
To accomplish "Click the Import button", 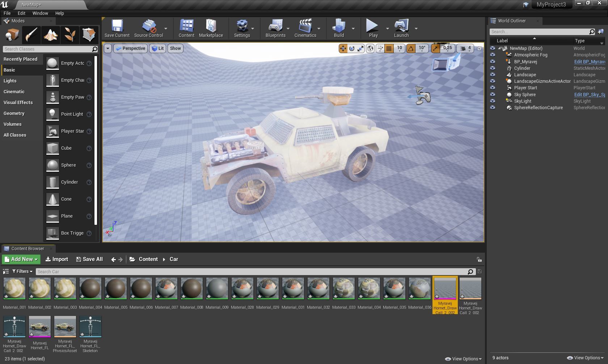I will pos(57,260).
